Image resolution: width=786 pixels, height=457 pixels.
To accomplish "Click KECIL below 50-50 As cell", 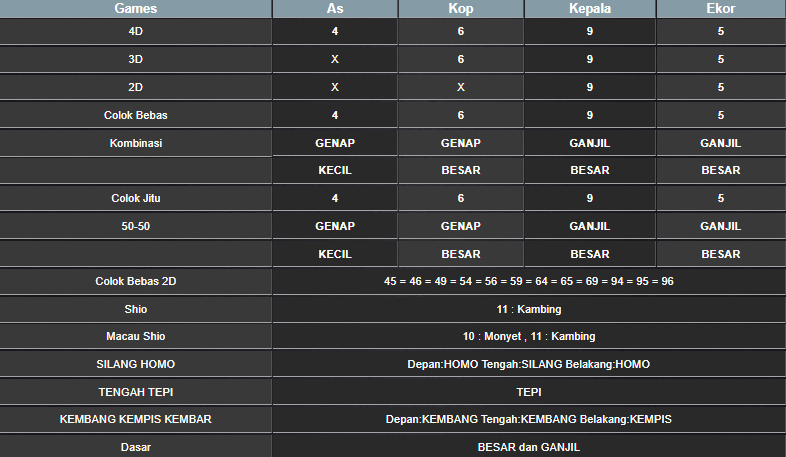I will (x=335, y=255).
